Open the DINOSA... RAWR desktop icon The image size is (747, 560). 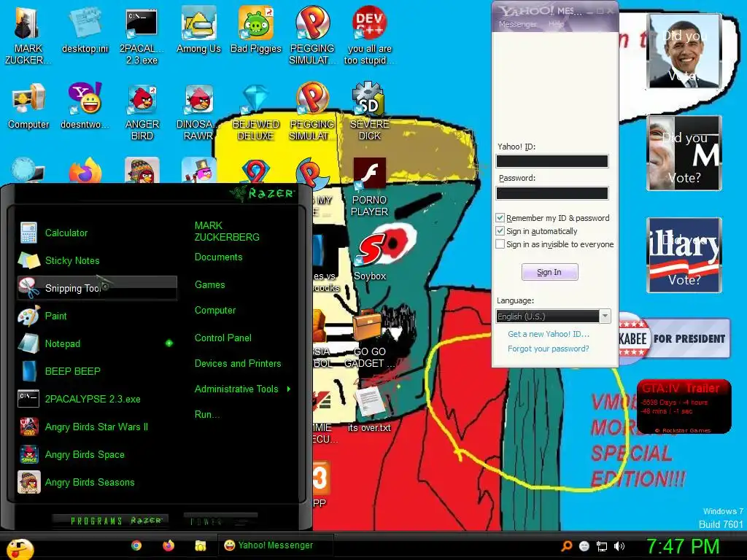coord(198,112)
